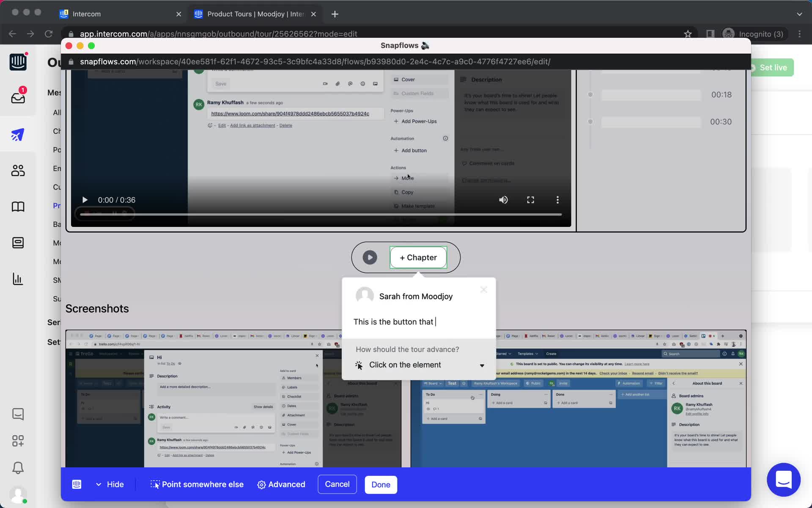Click the 'This is the button that' input field
Screen dimensions: 812x508
tap(418, 321)
